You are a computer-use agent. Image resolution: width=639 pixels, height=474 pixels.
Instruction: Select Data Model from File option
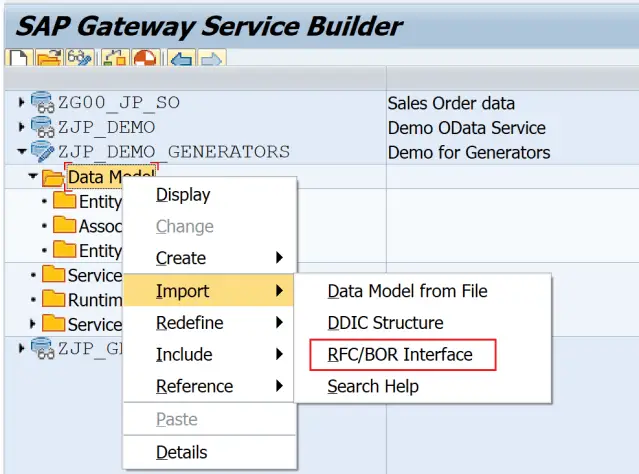coord(407,291)
